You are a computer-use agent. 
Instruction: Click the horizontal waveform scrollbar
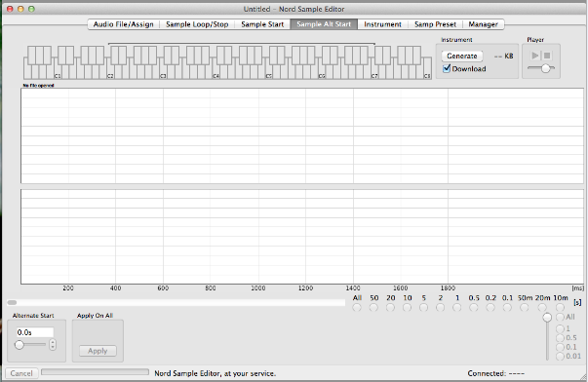click(x=176, y=302)
